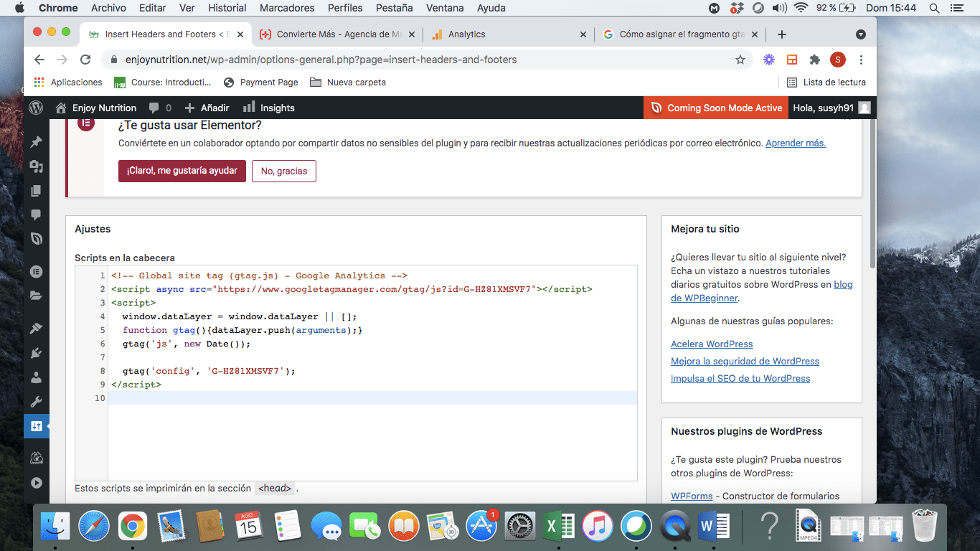Click into header scripts code editor line 10
The width and height of the screenshot is (980, 551).
(372, 398)
